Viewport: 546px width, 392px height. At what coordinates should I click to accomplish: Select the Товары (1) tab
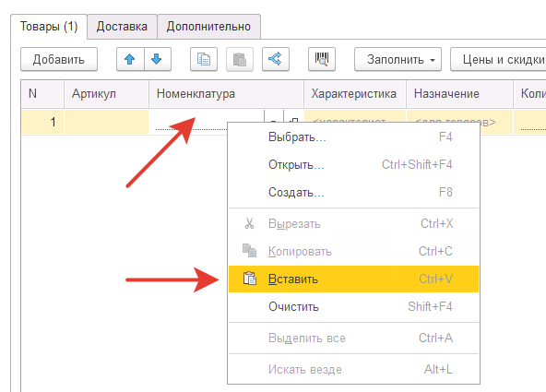(49, 27)
